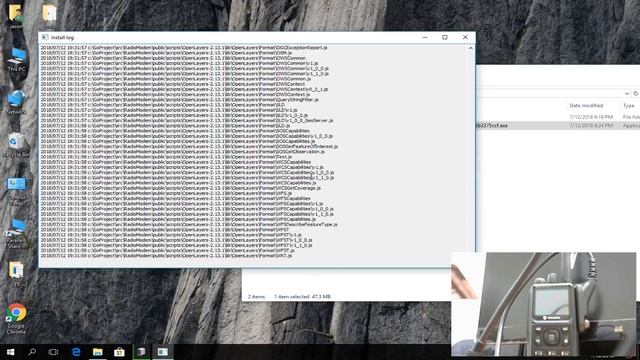Click the radio webcam video overlay
Image resolution: width=640 pixels, height=360 pixels.
544,304
